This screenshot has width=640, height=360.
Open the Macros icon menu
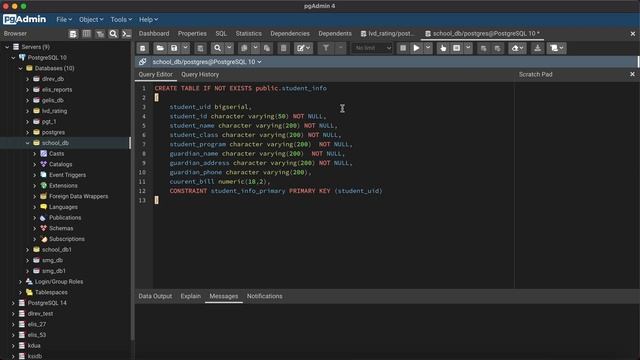[x=557, y=48]
